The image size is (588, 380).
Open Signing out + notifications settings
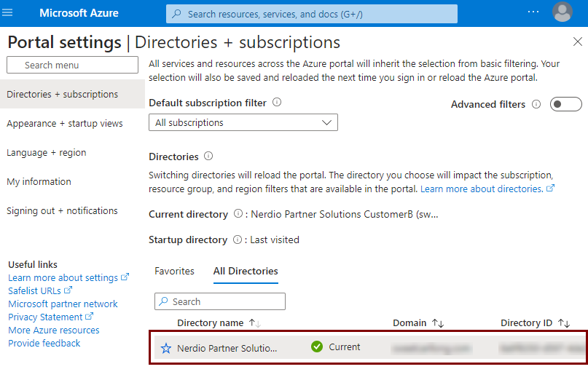[x=62, y=210]
